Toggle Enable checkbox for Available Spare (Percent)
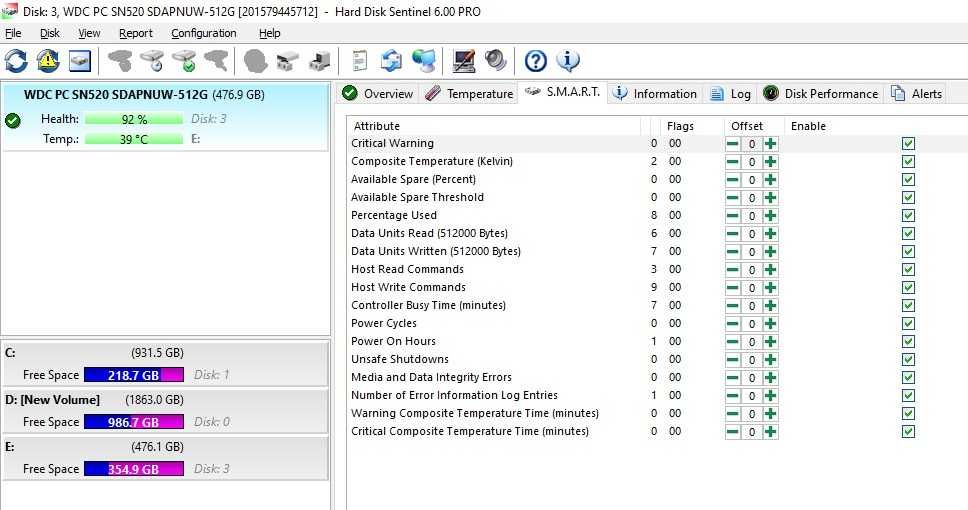Screen dimensions: 968x510 908,180
